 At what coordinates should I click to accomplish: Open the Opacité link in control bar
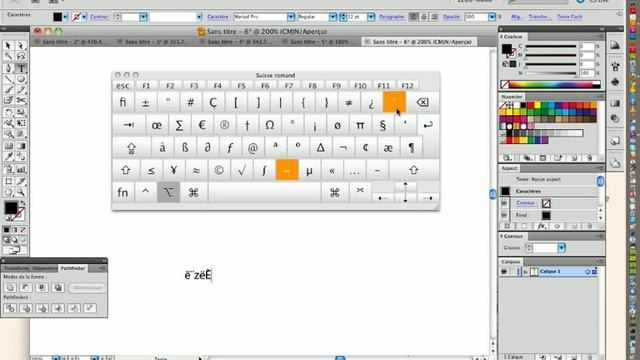[451, 17]
